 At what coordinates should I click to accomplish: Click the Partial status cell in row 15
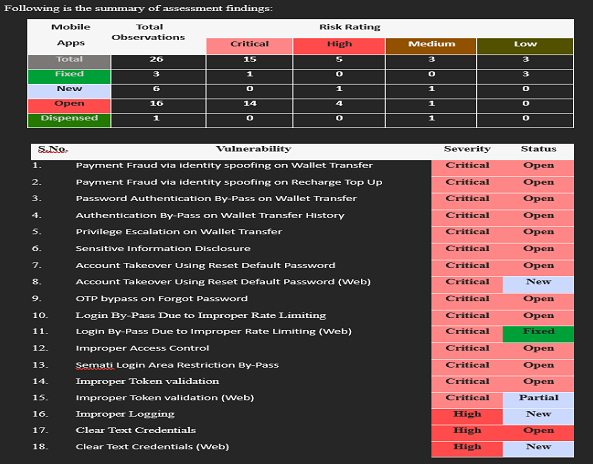click(x=538, y=400)
